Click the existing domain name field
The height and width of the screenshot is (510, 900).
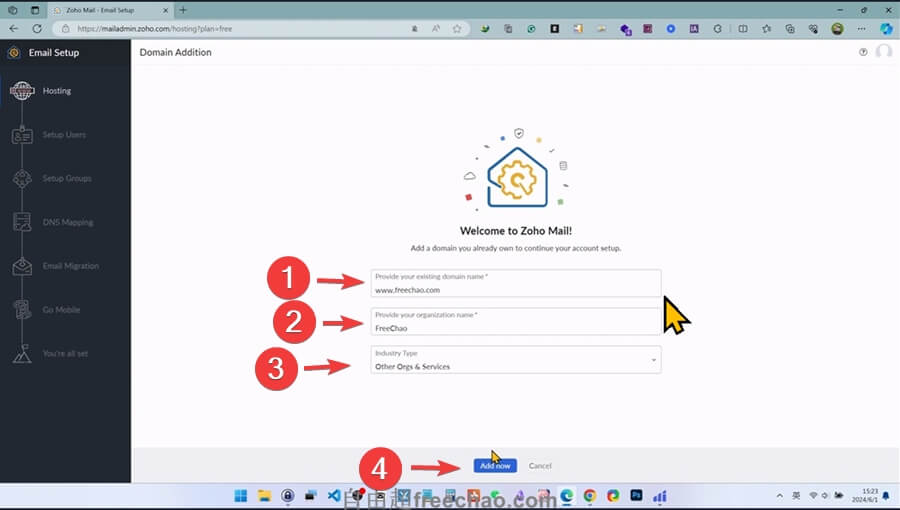click(x=515, y=289)
